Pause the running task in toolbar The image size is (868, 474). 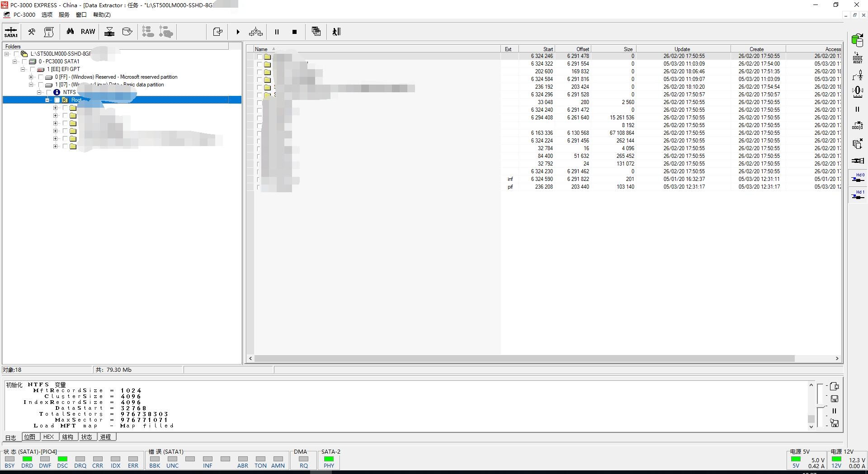(277, 32)
